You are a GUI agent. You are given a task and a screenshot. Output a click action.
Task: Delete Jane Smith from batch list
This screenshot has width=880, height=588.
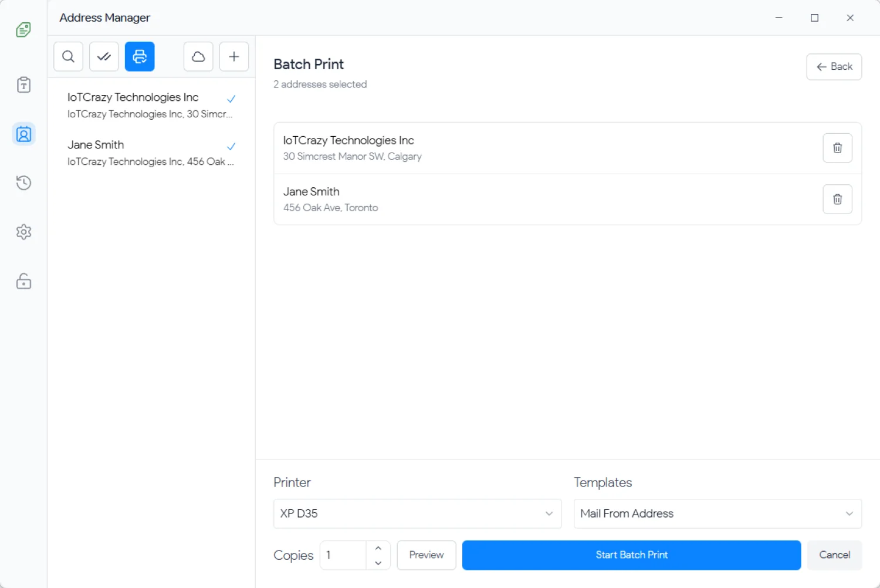coord(837,200)
